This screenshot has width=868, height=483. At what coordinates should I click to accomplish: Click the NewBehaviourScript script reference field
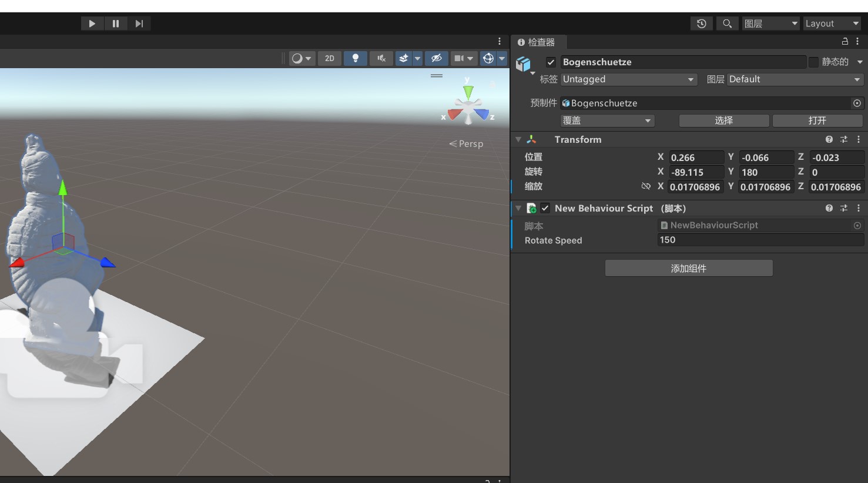pos(755,226)
